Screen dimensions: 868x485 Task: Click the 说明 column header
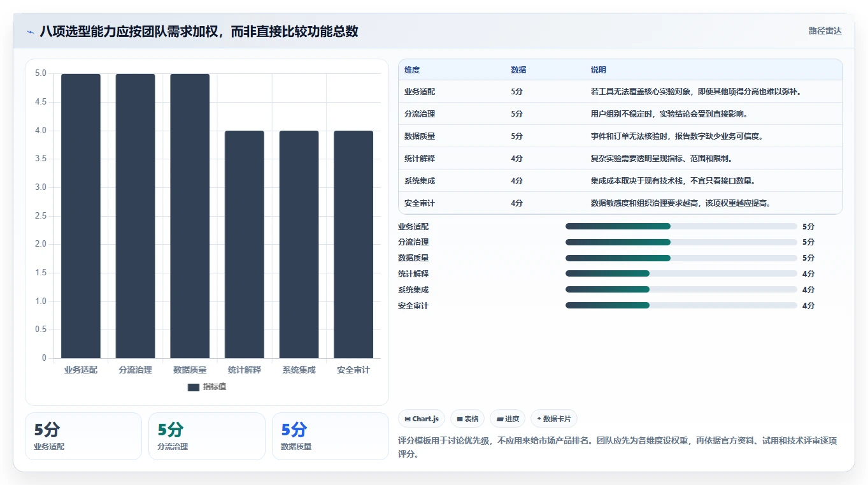(599, 70)
